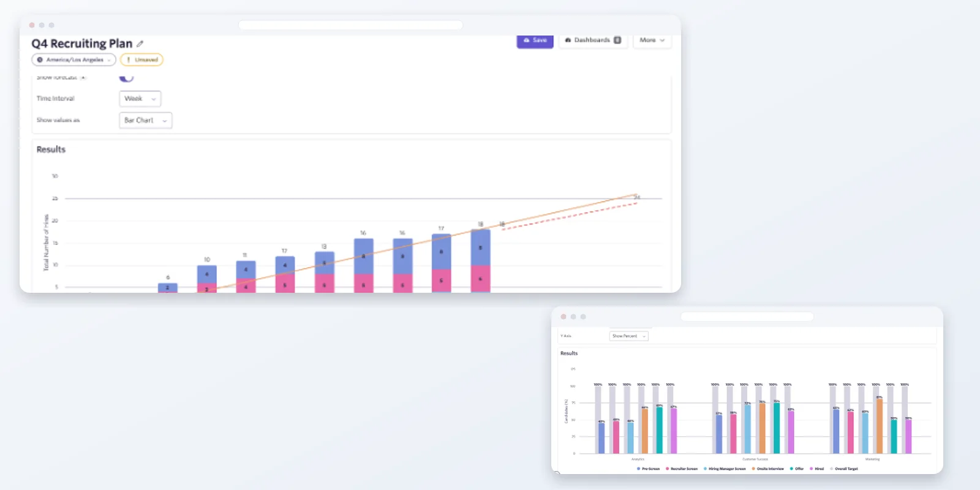Open the Show values as Bar Chart dropdown

(145, 121)
